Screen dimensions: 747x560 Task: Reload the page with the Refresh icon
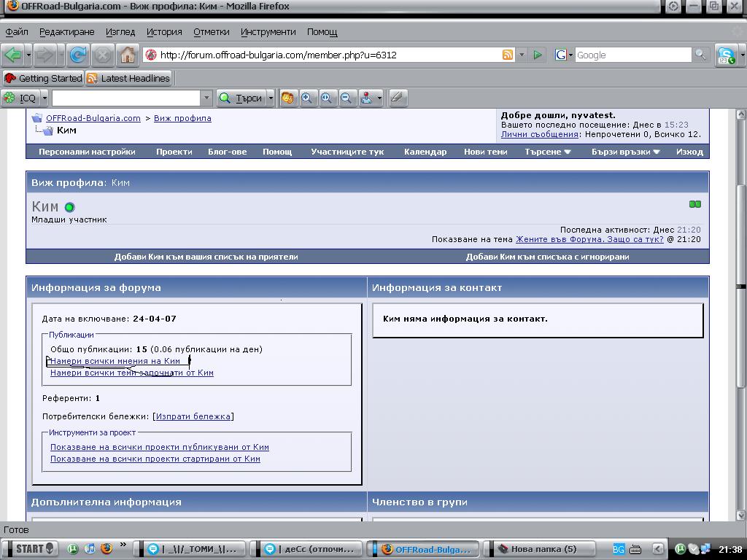click(x=78, y=55)
